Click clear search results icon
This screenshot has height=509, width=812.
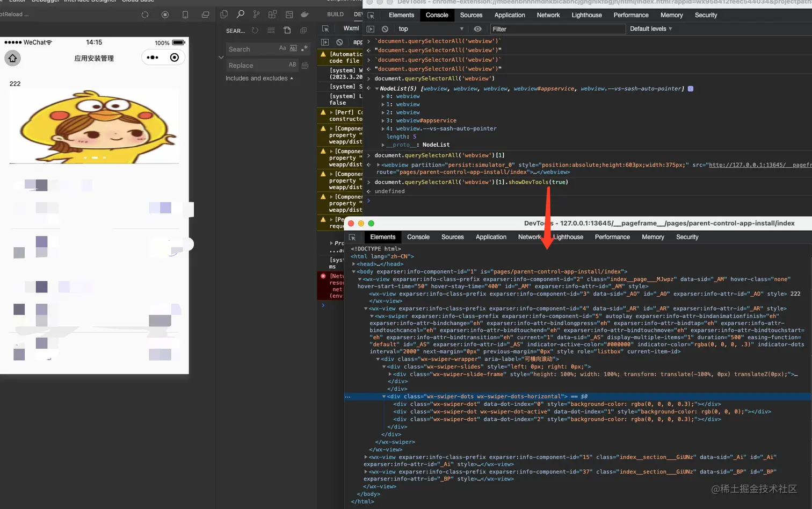click(271, 31)
